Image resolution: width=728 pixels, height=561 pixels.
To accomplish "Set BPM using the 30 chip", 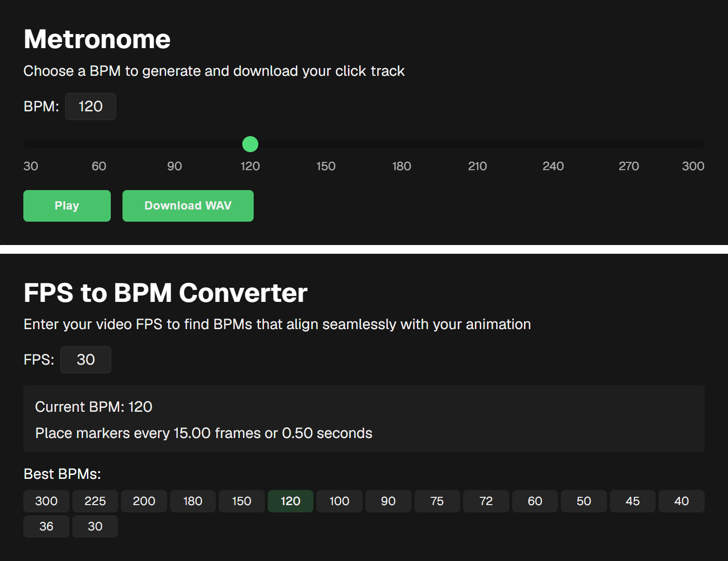I will point(95,526).
